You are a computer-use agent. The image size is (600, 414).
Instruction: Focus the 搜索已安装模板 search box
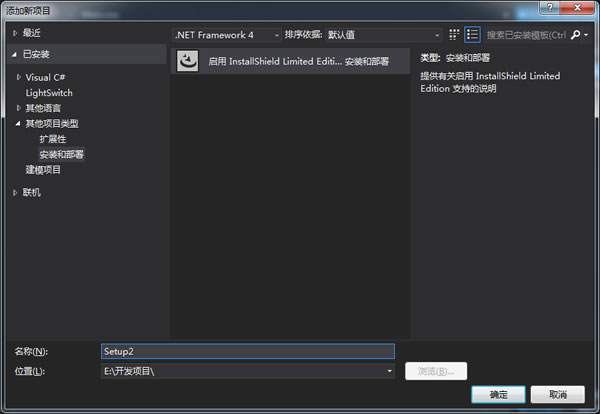tap(527, 35)
